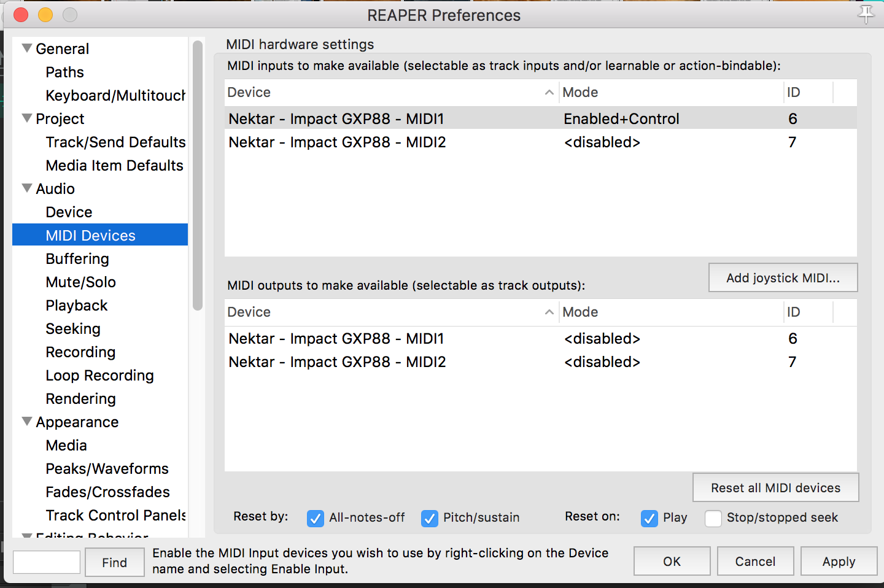Uncheck the All-notes-off reset option

315,519
